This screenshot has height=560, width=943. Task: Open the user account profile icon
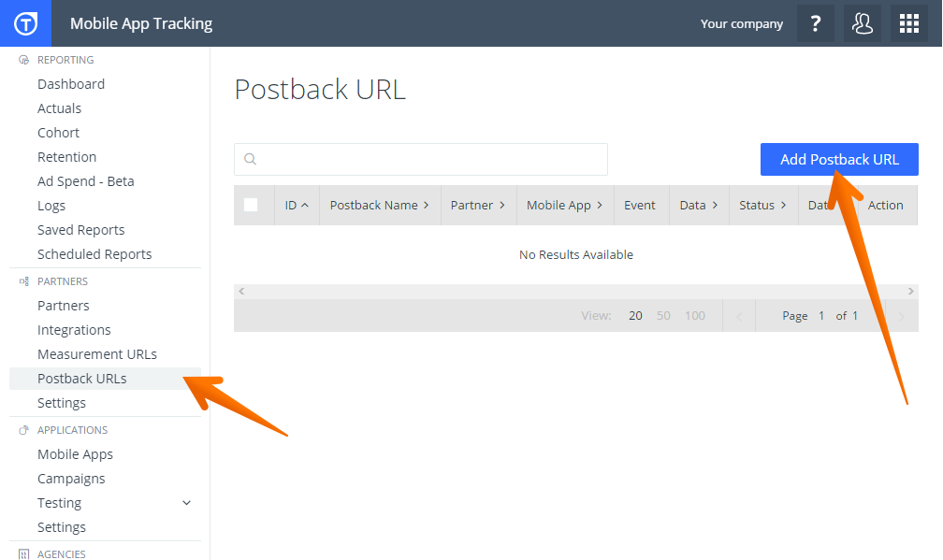click(862, 23)
